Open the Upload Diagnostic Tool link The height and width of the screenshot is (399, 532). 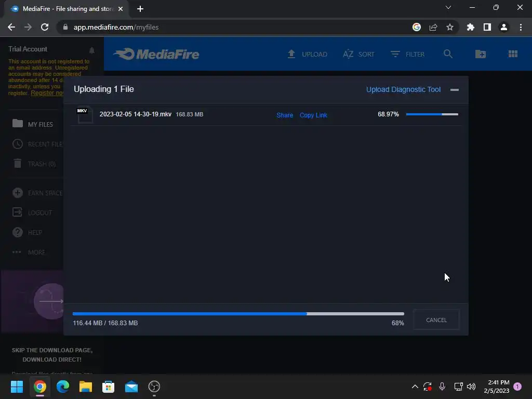pos(403,89)
